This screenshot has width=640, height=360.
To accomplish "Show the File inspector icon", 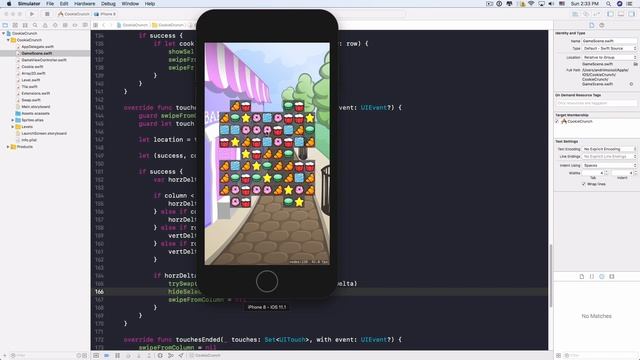I will point(592,25).
